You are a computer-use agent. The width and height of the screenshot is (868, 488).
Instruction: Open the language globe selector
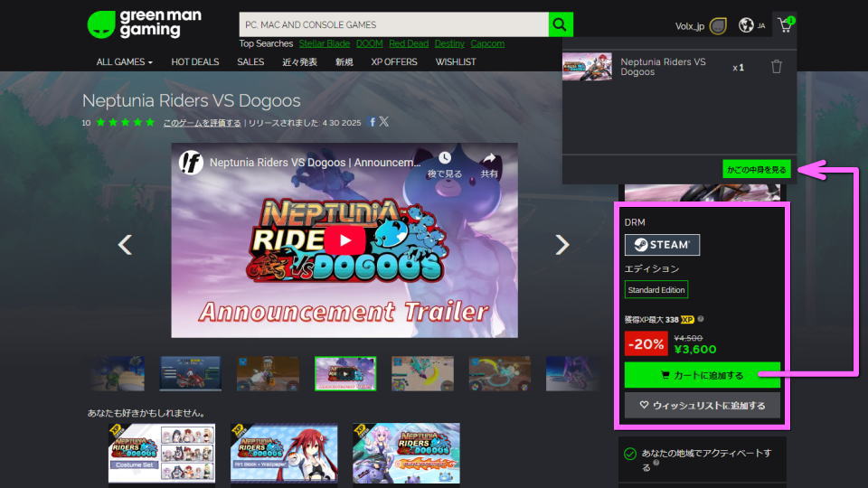point(746,25)
